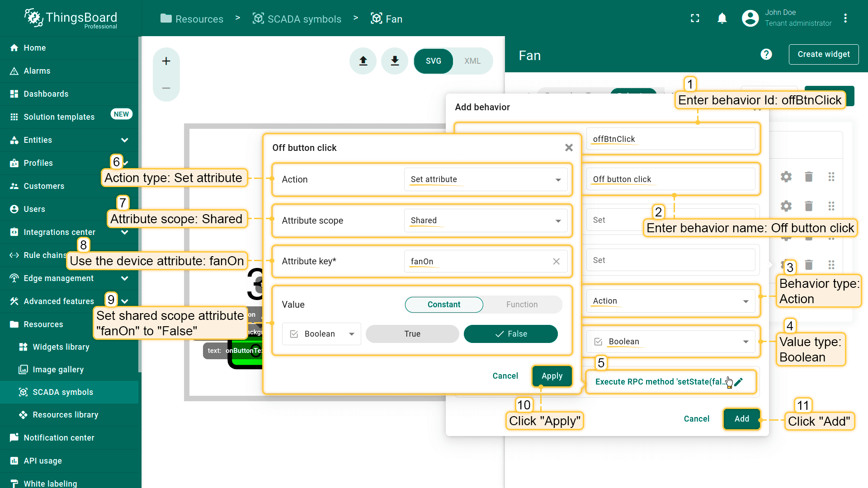Click the upload SVG icon button

tap(363, 61)
